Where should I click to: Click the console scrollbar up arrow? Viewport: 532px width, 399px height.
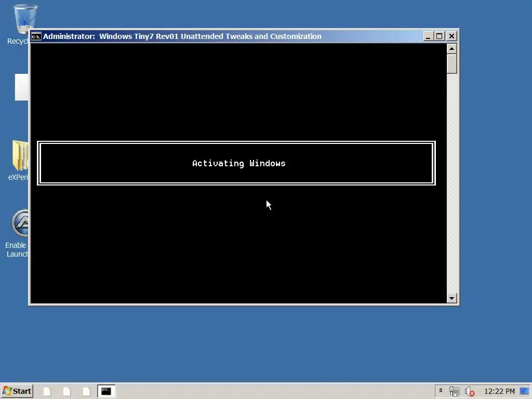pos(451,49)
